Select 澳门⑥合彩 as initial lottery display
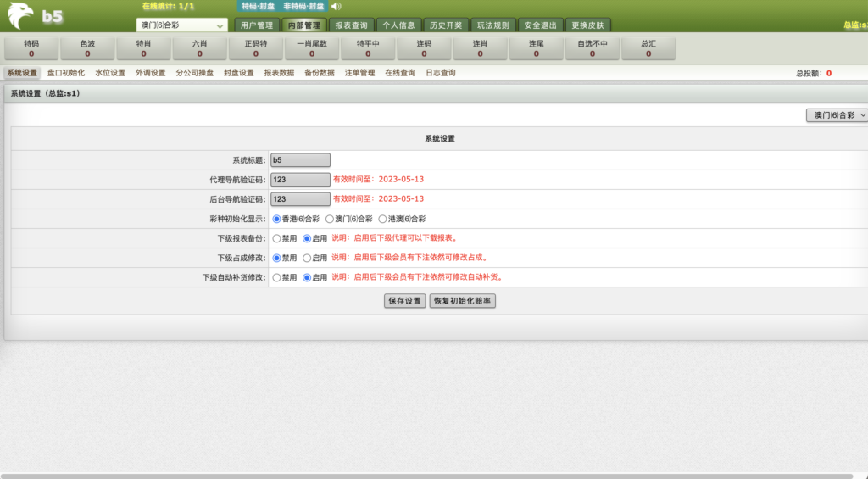Screen dimensions: 868x479 point(330,219)
